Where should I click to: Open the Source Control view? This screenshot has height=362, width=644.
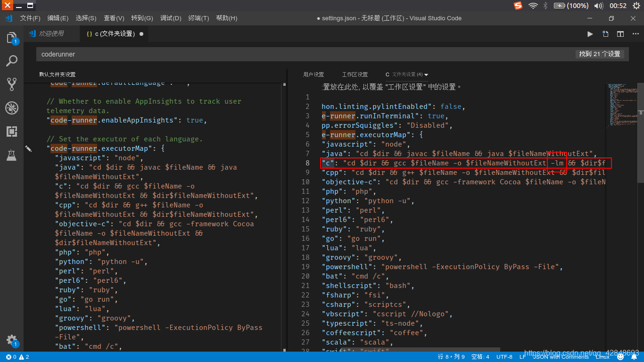[x=12, y=84]
